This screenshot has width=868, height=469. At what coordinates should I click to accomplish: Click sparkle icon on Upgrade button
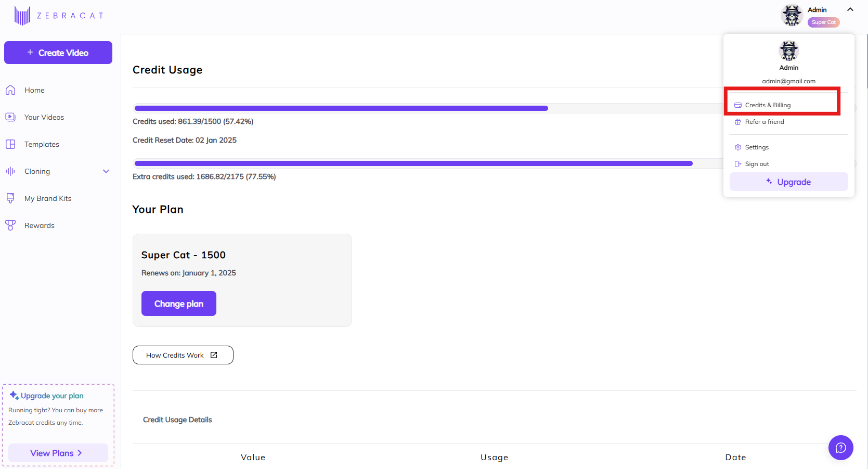click(769, 181)
